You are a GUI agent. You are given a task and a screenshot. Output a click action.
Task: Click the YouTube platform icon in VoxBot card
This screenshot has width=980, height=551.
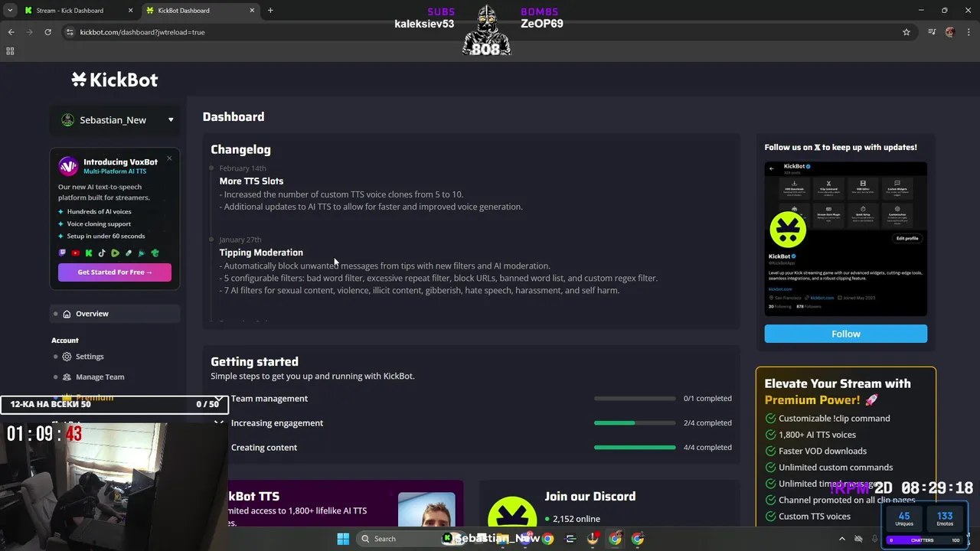pyautogui.click(x=75, y=253)
